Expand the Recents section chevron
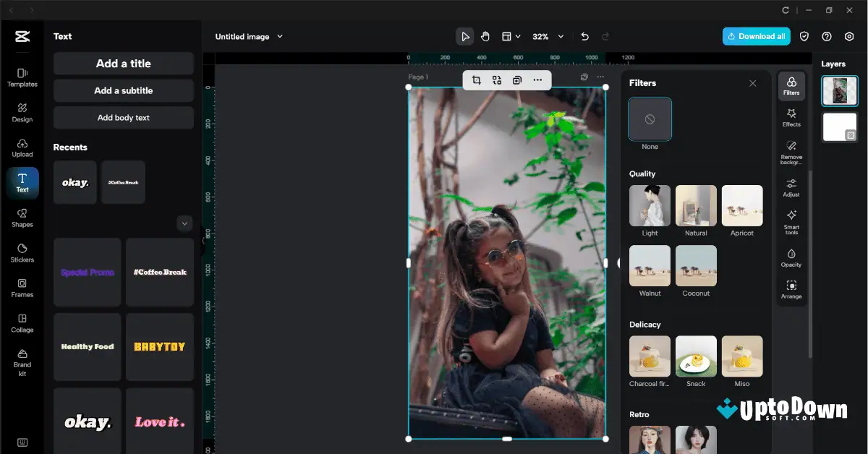The height and width of the screenshot is (454, 868). point(184,223)
